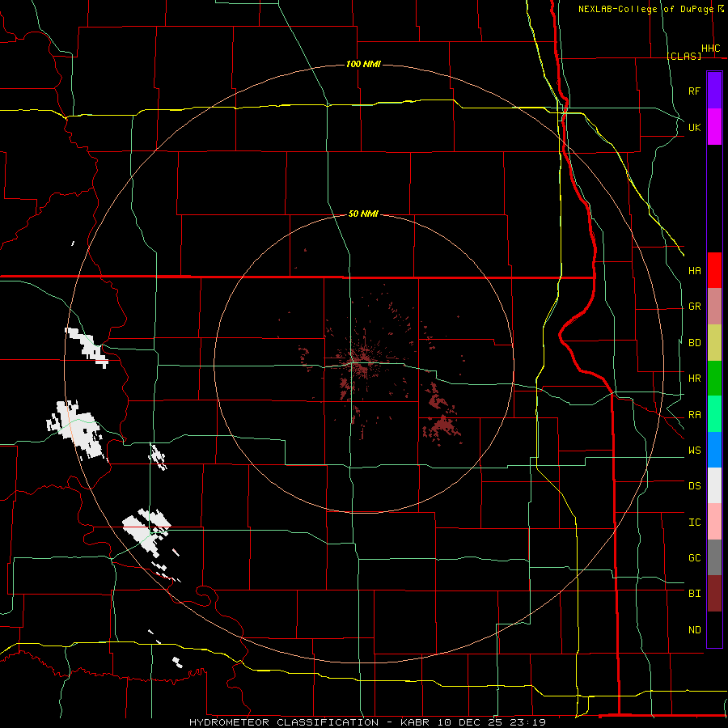Select the yellow BD legend swatch
This screenshot has height=728, width=728.
click(x=714, y=343)
